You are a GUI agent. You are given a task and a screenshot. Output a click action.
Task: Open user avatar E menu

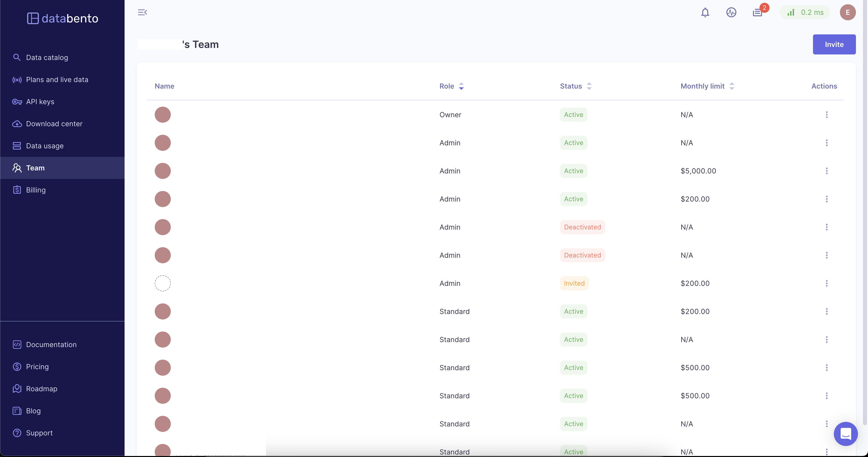(847, 13)
